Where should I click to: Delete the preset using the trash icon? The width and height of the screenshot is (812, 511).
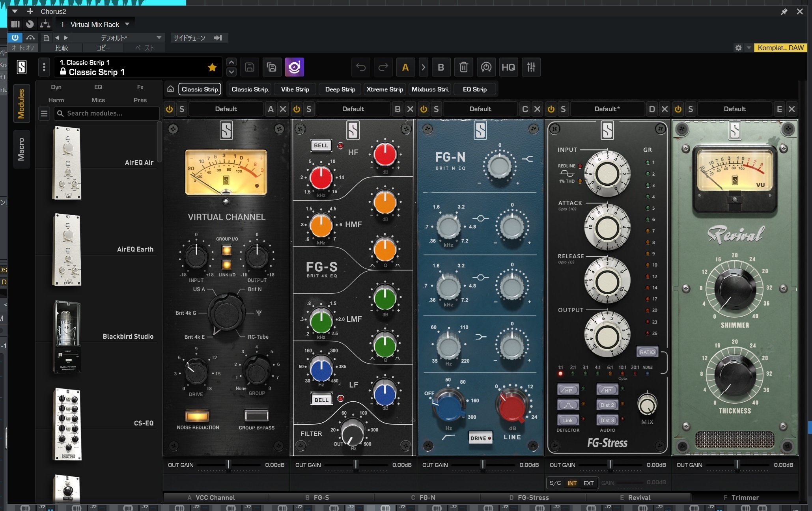[x=463, y=67]
